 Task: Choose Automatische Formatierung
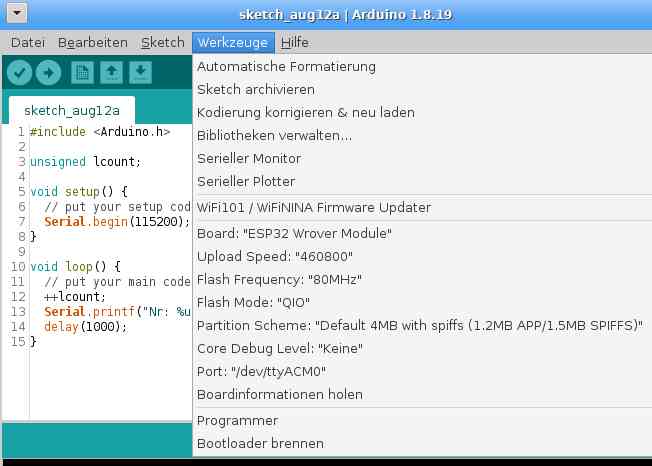pos(422,67)
